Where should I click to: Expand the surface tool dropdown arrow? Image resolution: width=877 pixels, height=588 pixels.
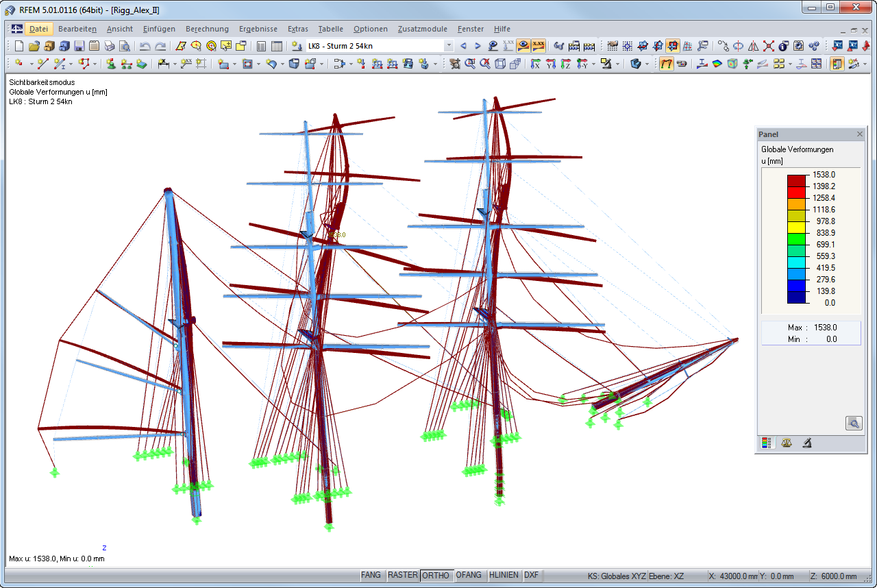tap(235, 64)
